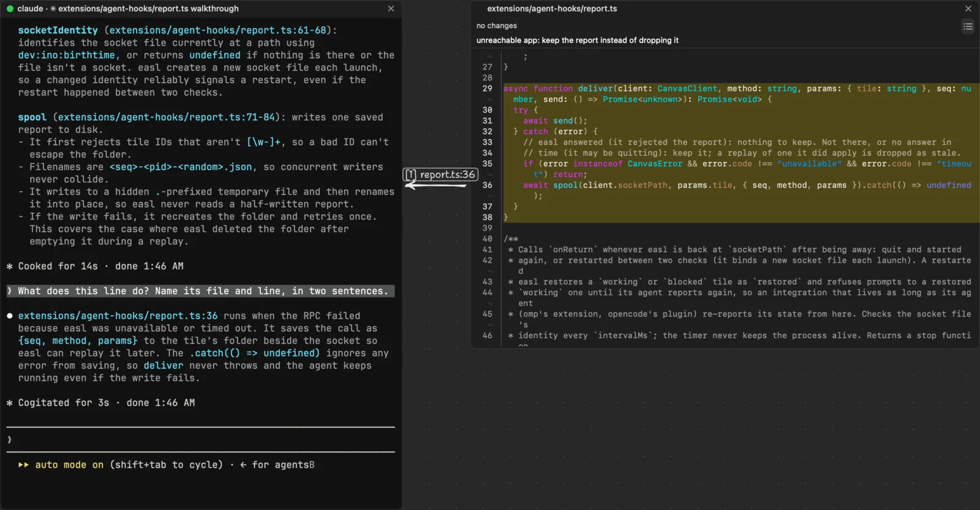The width and height of the screenshot is (980, 510).
Task: Click '{seq, method, params}' in the answer
Action: 78,340
